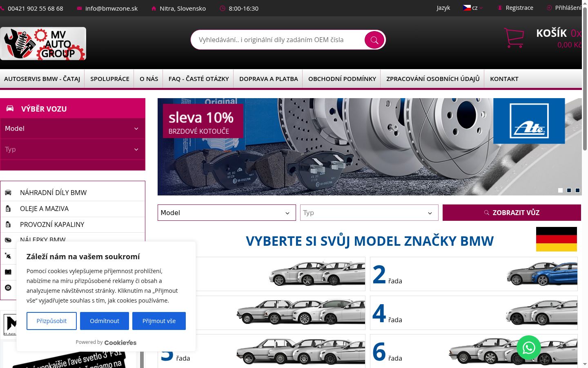Open WhatsApp chat bubble

coord(529,348)
